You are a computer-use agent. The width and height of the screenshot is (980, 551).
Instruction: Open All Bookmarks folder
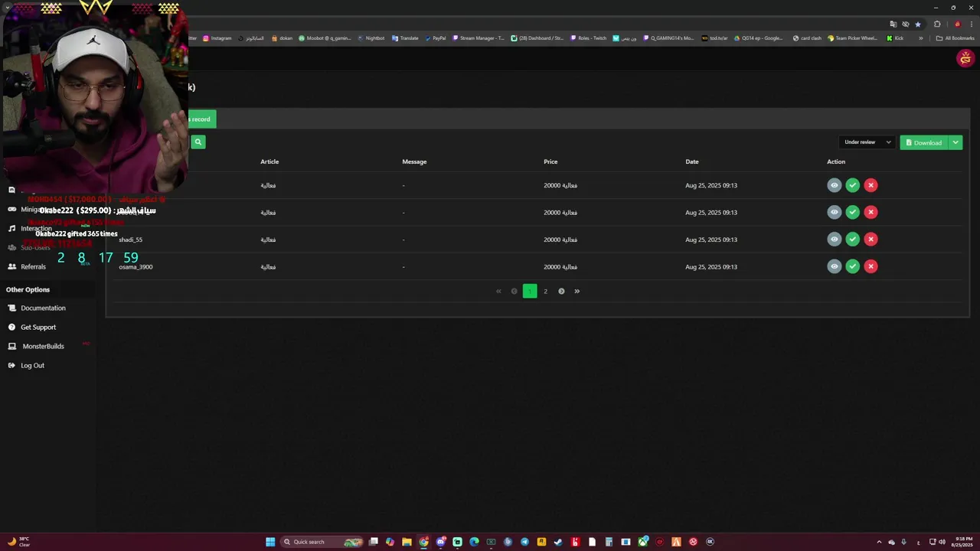point(955,38)
